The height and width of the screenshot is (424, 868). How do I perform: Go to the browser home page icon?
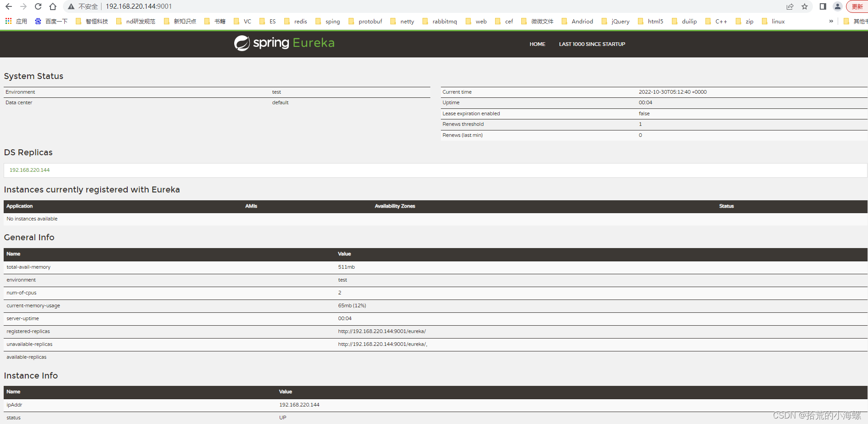pyautogui.click(x=53, y=6)
